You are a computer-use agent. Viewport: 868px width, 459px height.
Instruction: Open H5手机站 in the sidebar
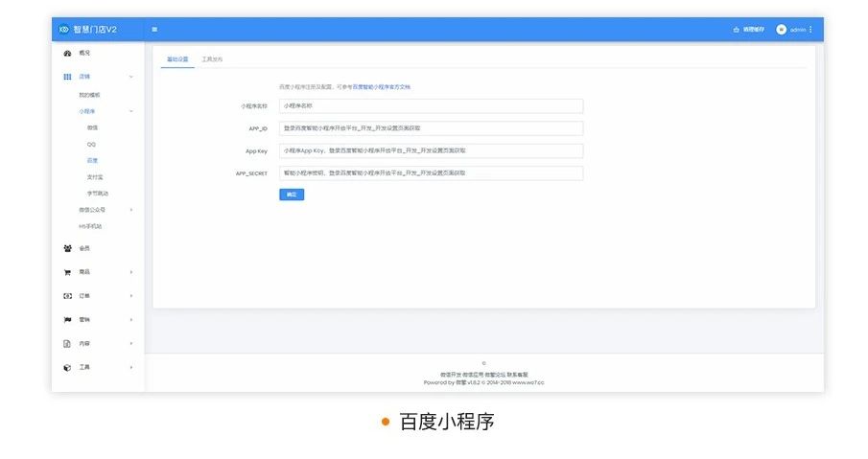coord(90,226)
